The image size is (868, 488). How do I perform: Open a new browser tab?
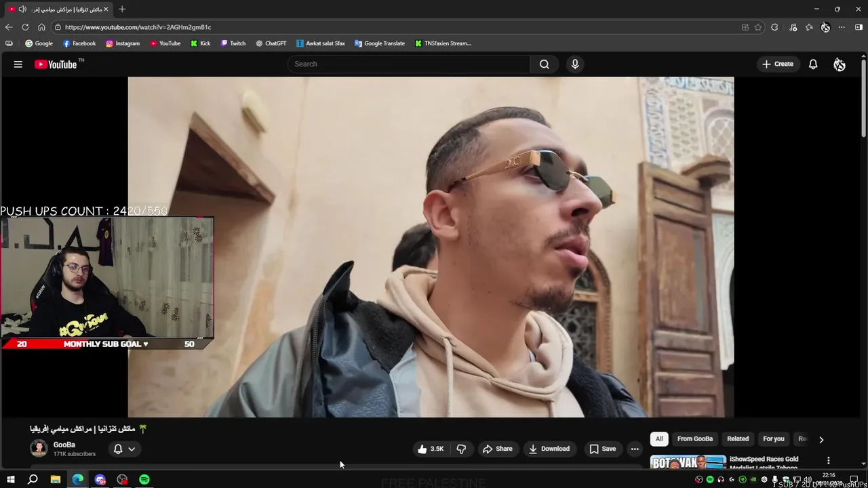click(122, 9)
